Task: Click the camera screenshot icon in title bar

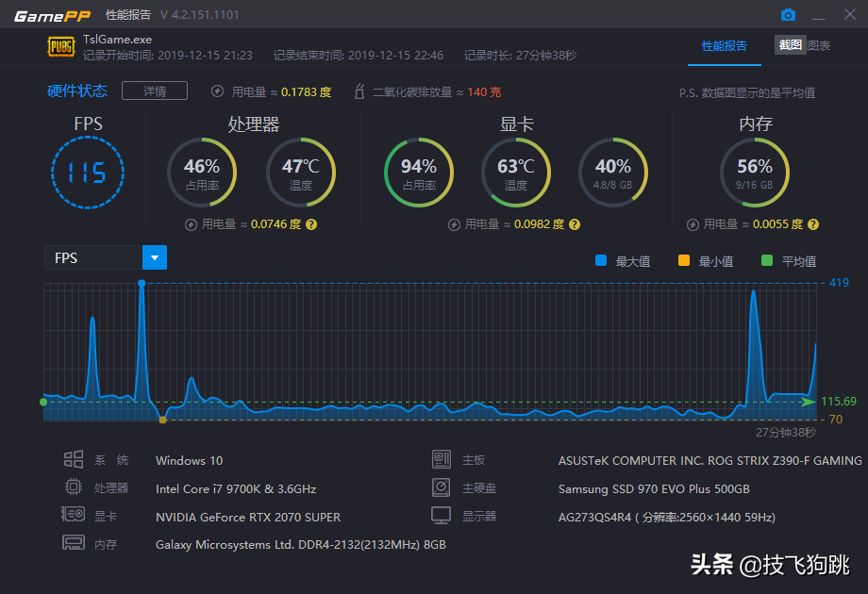Action: coord(788,15)
